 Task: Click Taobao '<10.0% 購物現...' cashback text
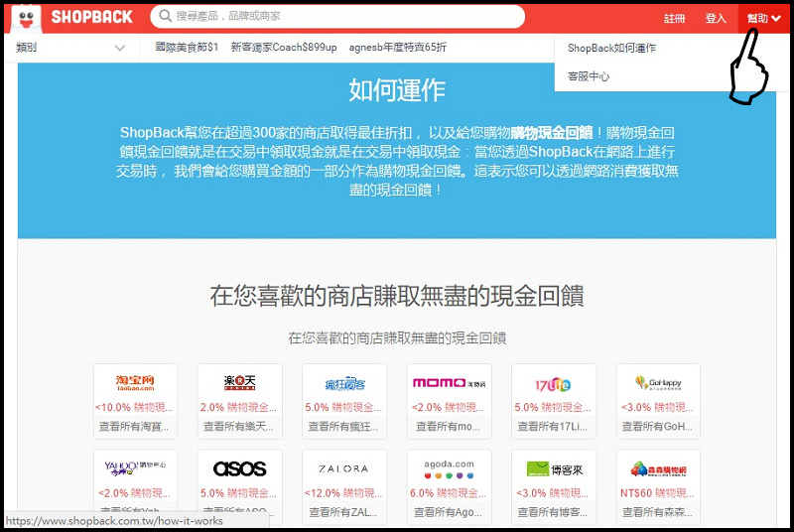click(134, 407)
